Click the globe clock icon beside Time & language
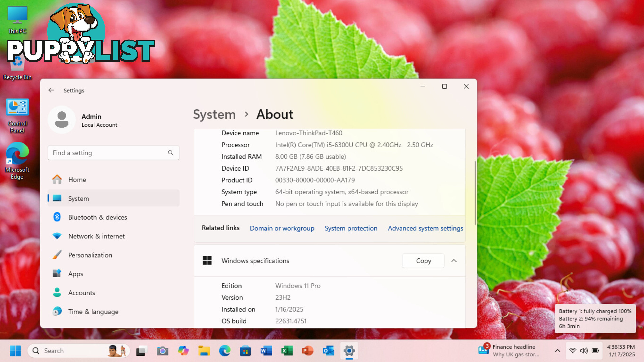Screen dimensions: 644x362 pos(57,311)
